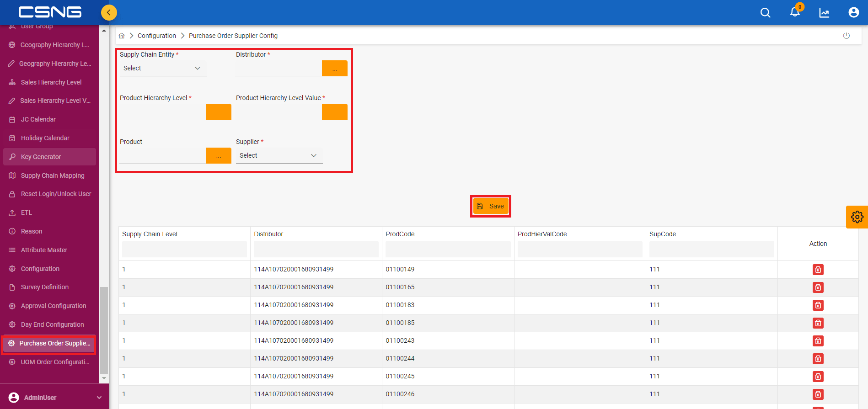Open the Supply Chain Entity dropdown
The image size is (868, 409).
pyautogui.click(x=163, y=68)
